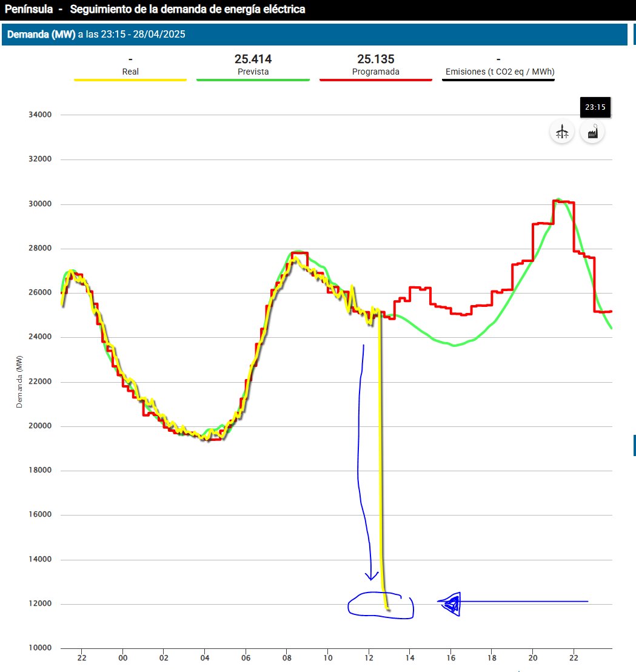This screenshot has width=636, height=672.
Task: Click the 34000 y-axis label
Action: tap(40, 115)
